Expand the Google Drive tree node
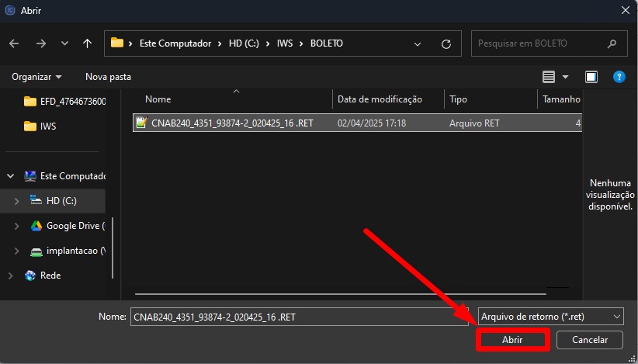 16,226
